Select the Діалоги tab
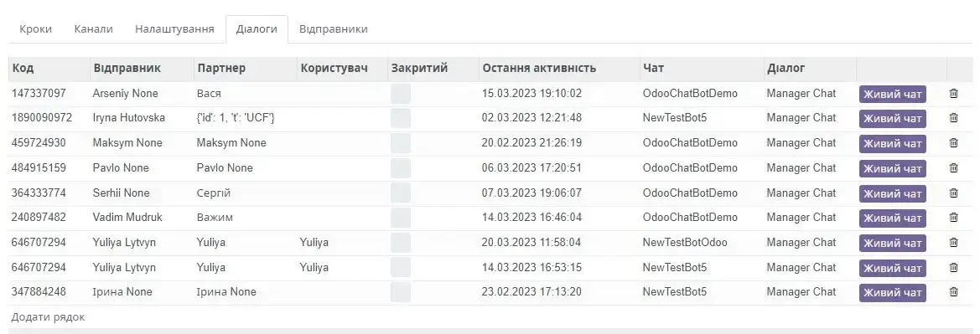The height and width of the screenshot is (334, 980). point(257,28)
